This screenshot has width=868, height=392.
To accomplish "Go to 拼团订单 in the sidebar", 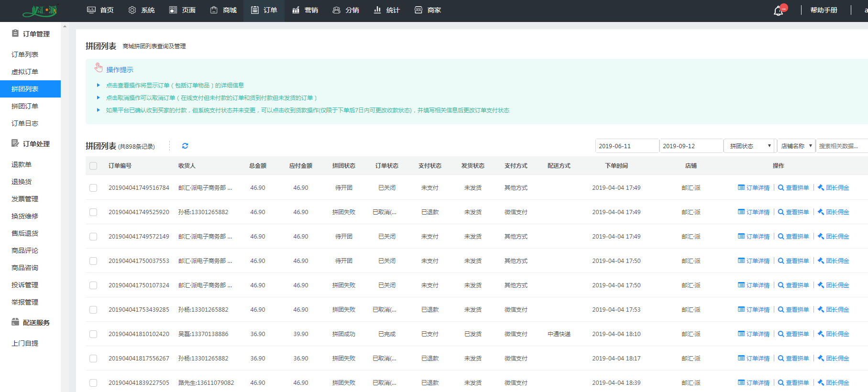I will (25, 106).
